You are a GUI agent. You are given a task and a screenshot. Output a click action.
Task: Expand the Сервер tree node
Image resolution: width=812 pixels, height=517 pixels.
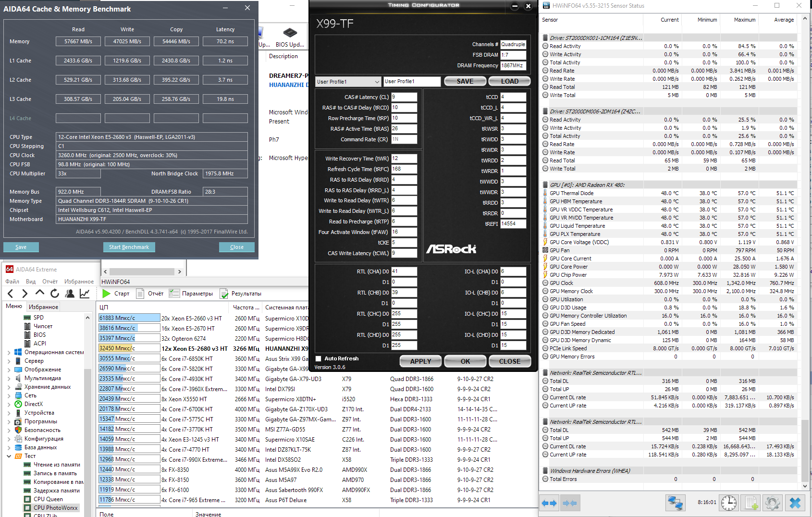[9, 361]
